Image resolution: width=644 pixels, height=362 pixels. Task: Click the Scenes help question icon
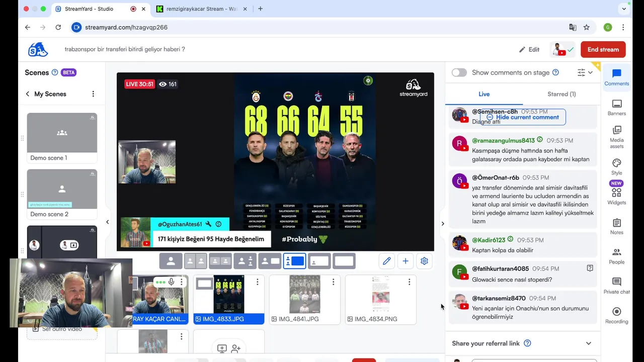point(55,72)
